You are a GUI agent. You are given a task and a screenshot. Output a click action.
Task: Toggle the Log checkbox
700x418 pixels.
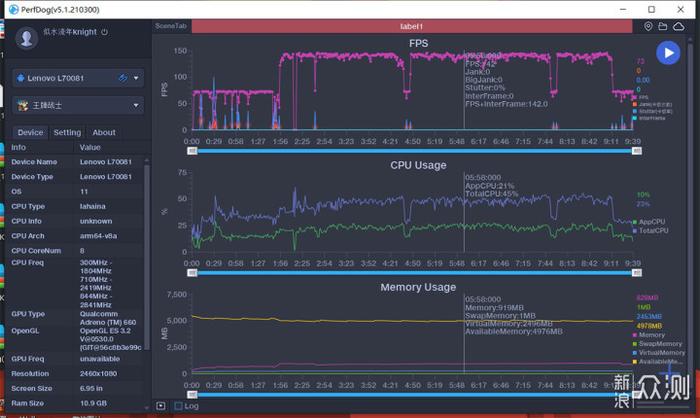179,406
